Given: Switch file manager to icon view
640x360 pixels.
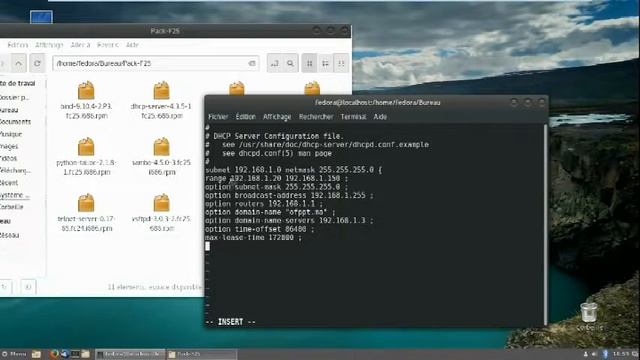Looking at the screenshot, I should tap(309, 63).
